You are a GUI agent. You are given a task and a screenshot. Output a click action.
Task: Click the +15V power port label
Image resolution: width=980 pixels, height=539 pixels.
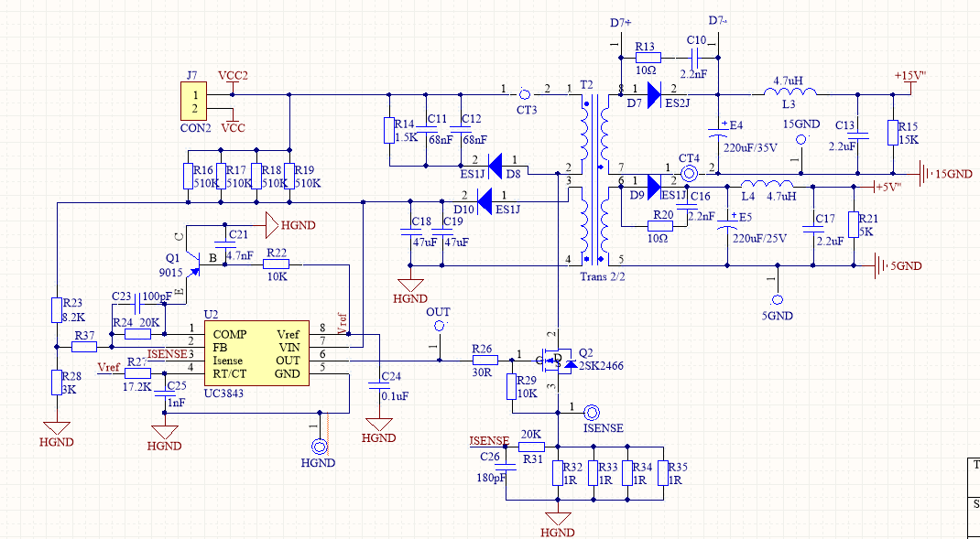pyautogui.click(x=911, y=76)
